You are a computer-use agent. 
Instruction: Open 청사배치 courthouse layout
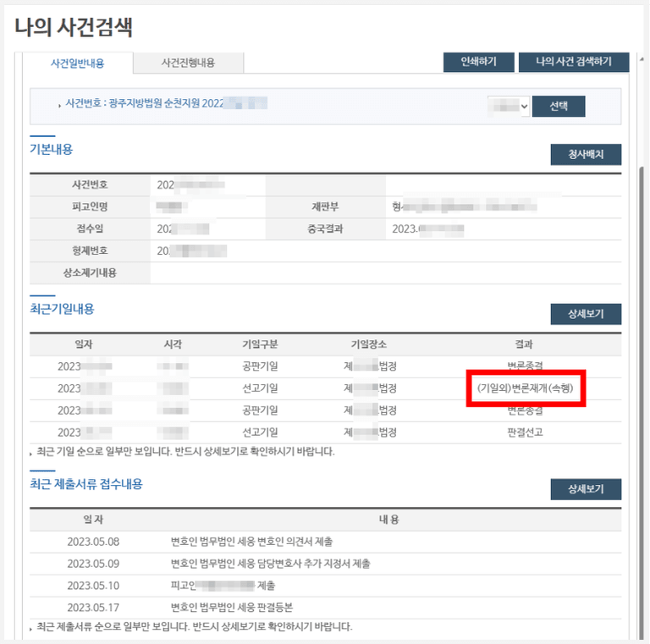tap(586, 155)
